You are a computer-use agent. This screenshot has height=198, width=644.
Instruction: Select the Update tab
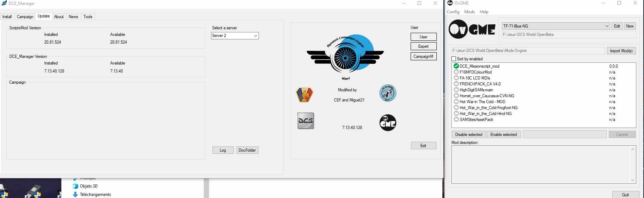44,16
